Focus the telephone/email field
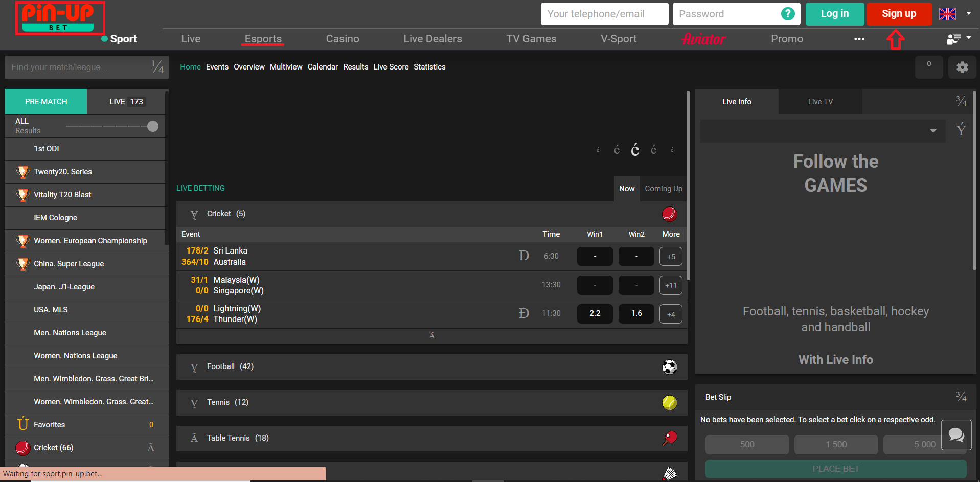Viewport: 980px width, 482px height. [x=605, y=14]
